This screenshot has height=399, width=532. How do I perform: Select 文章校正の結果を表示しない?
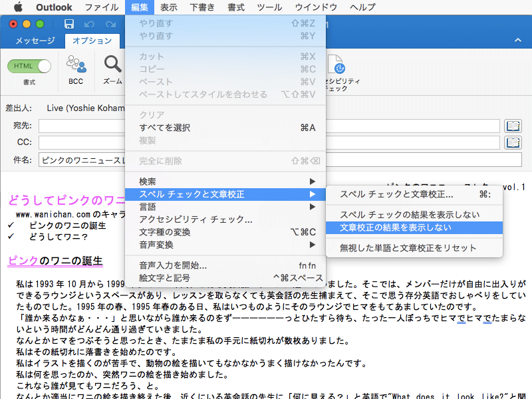pos(414,227)
